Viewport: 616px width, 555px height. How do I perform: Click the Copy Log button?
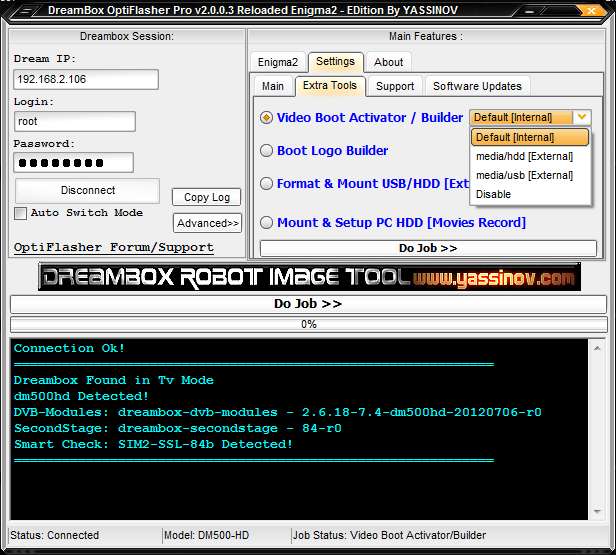pyautogui.click(x=207, y=197)
